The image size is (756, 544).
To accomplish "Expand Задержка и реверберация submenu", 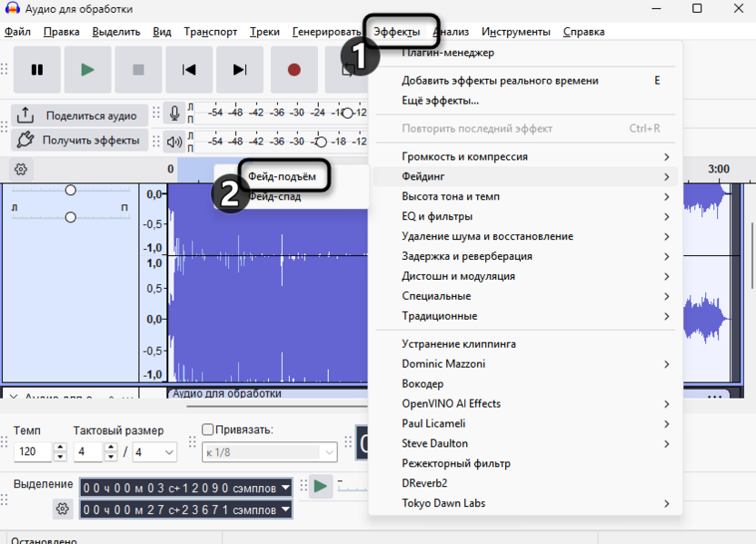I will coord(525,256).
